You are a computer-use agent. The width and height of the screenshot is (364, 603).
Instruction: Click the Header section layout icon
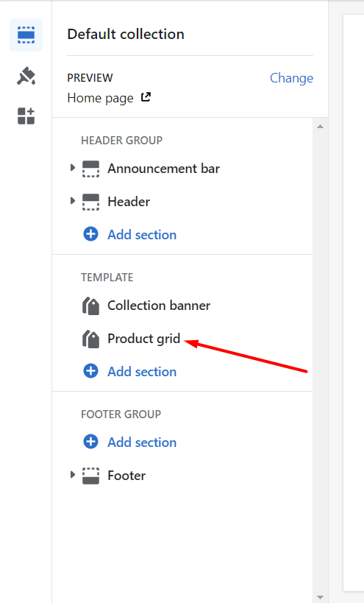(x=90, y=202)
